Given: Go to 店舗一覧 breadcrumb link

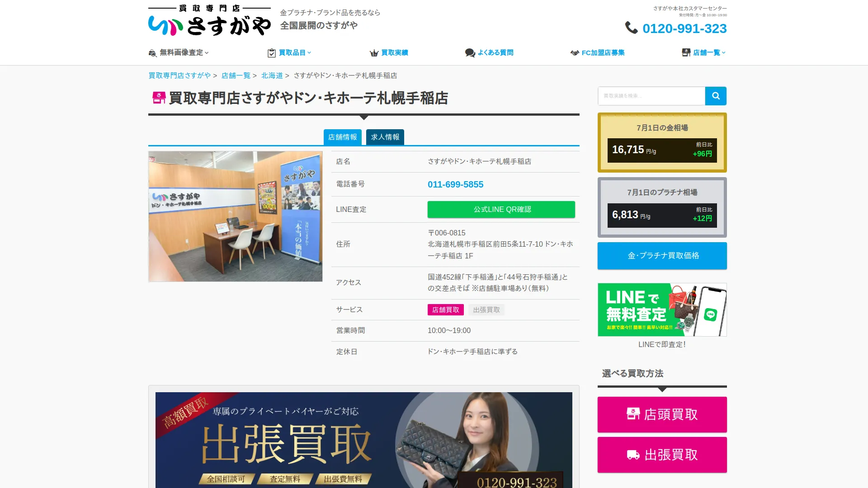Looking at the screenshot, I should tap(236, 75).
